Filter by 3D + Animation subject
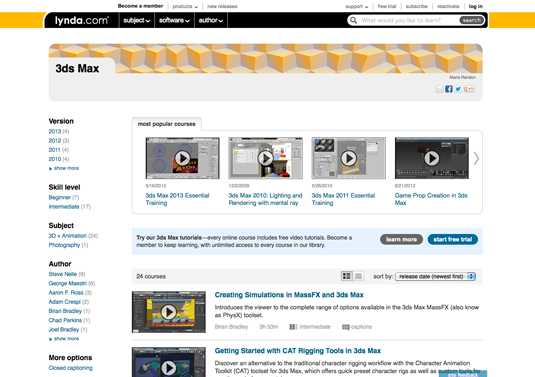Image resolution: width=535 pixels, height=377 pixels. point(68,236)
